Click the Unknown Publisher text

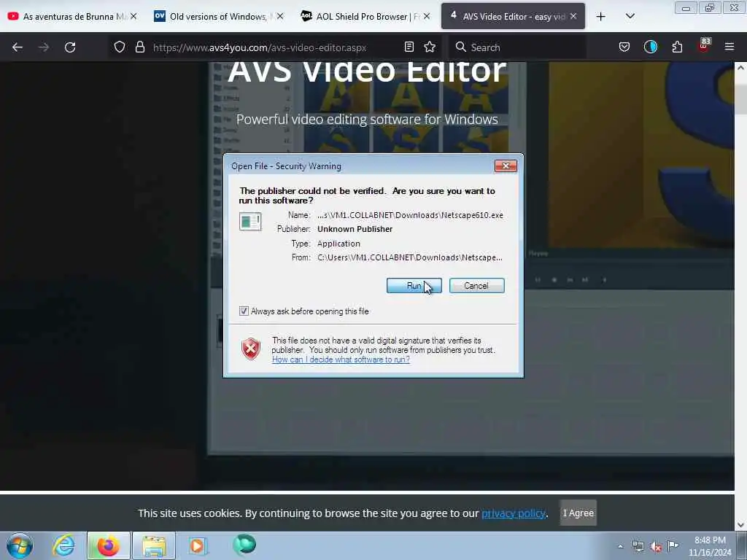(355, 229)
